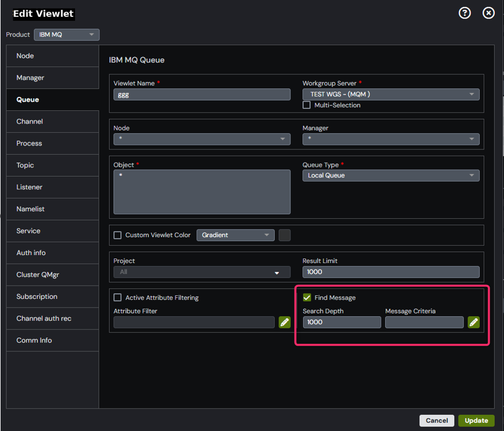Screen dimensions: 504x431
Task: Click the Attribute Filter field
Action: 194,322
